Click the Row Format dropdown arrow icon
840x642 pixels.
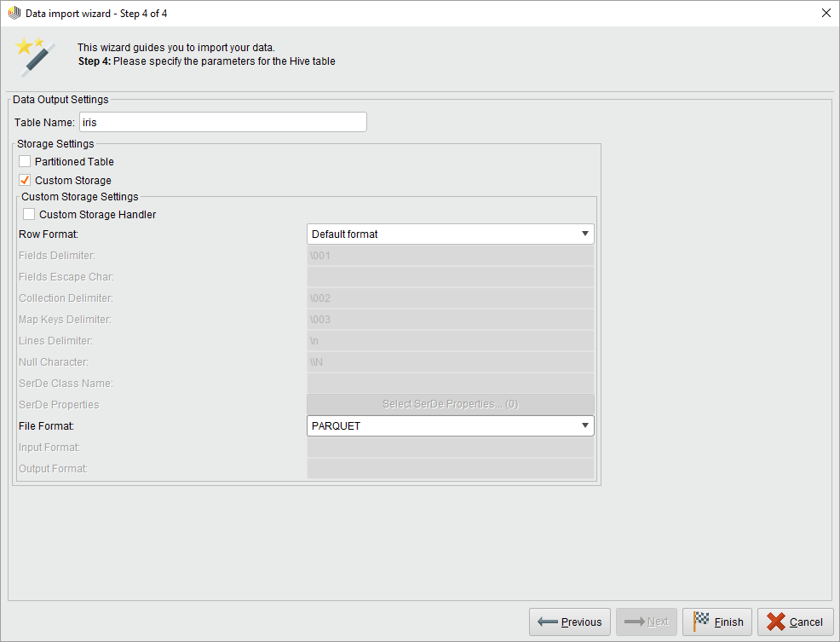(585, 233)
